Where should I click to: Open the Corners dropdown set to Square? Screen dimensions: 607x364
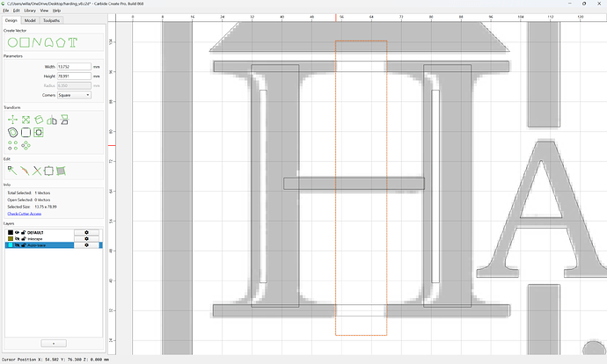click(74, 95)
